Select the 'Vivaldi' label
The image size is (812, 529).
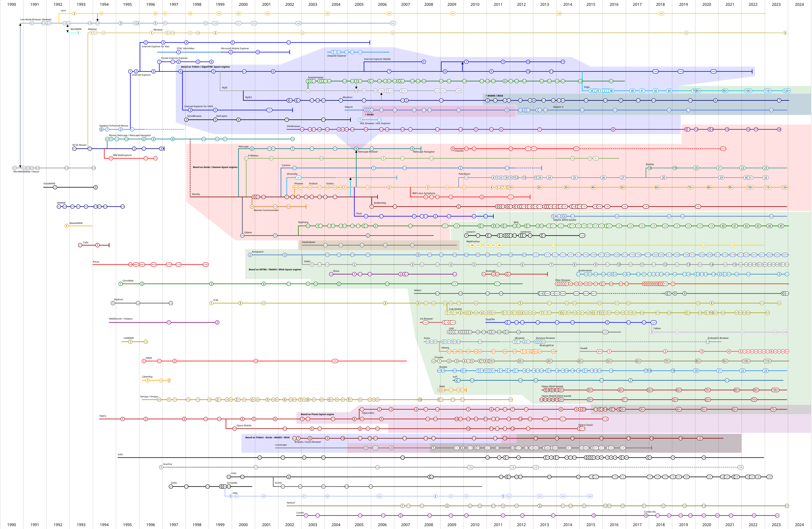584,348
